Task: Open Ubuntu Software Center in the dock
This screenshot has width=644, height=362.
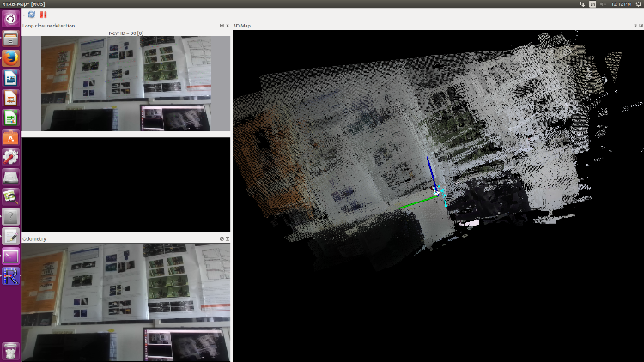Action: [x=11, y=137]
